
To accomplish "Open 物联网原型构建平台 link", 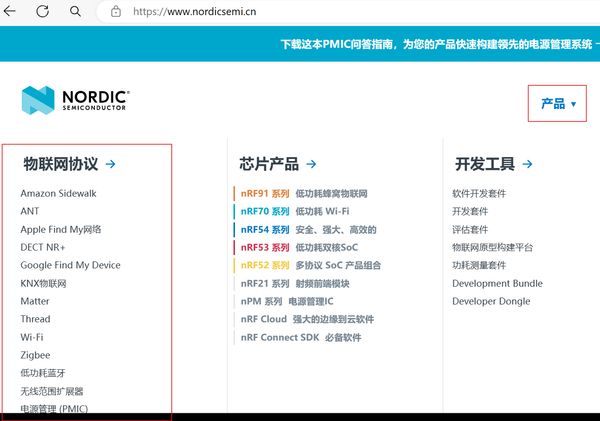I will 492,247.
